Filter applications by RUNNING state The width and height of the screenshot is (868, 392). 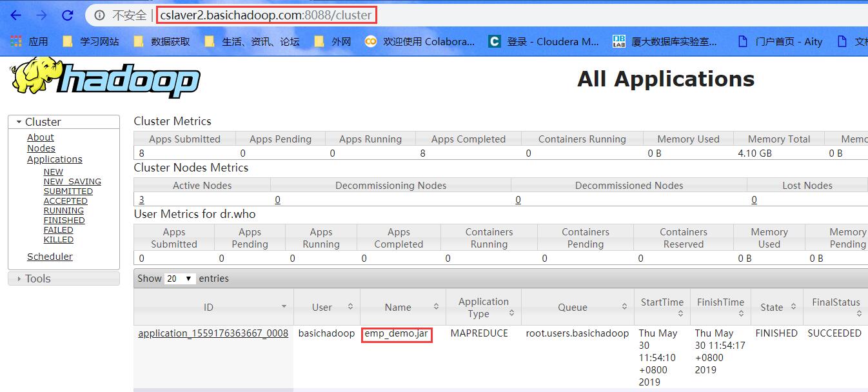(x=64, y=211)
